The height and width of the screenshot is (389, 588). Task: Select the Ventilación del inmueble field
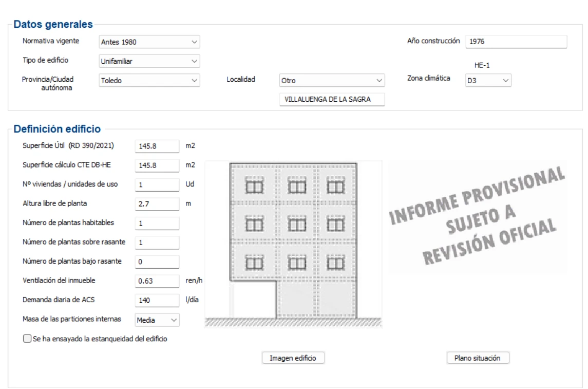[x=157, y=281]
